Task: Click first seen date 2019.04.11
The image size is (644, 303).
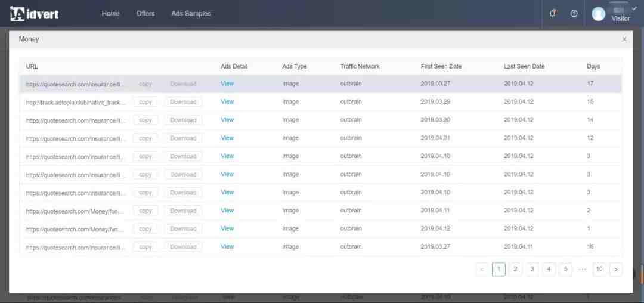Action: point(435,210)
